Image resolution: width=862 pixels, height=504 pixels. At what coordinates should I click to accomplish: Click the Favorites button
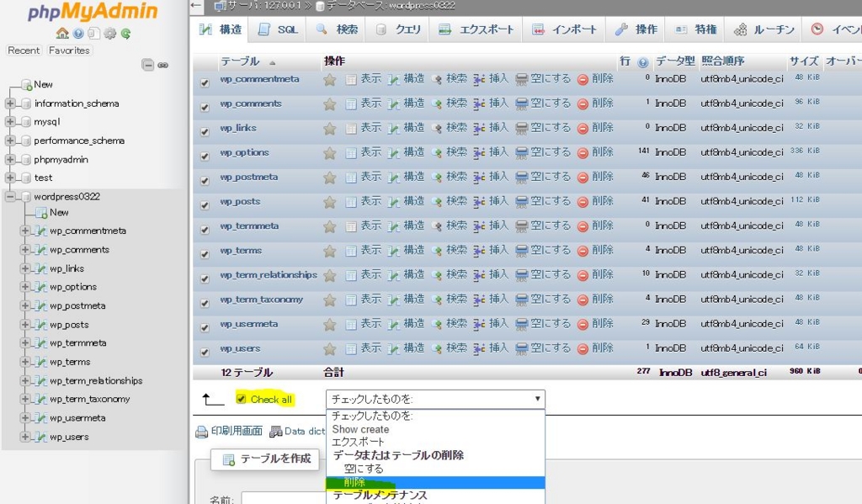69,50
